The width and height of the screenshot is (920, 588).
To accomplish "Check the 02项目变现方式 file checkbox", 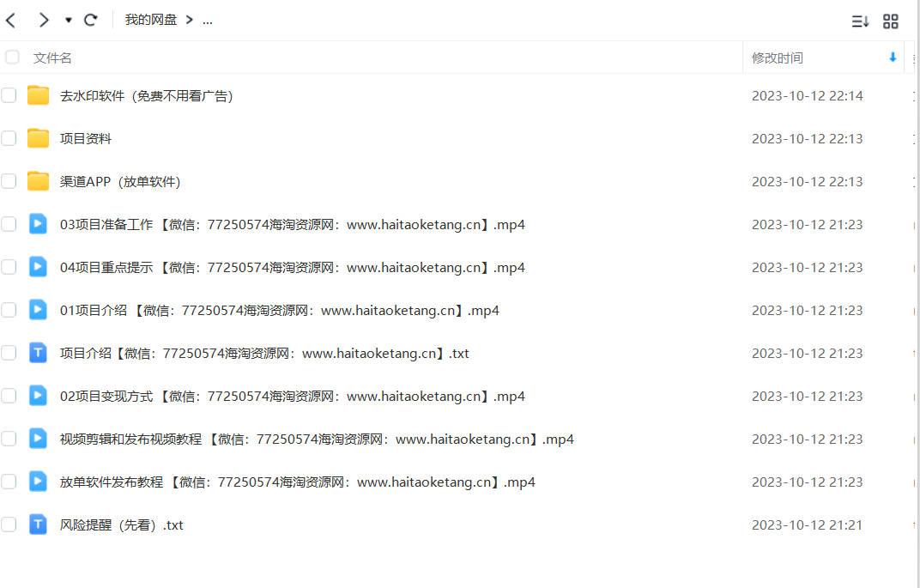I will [9, 395].
